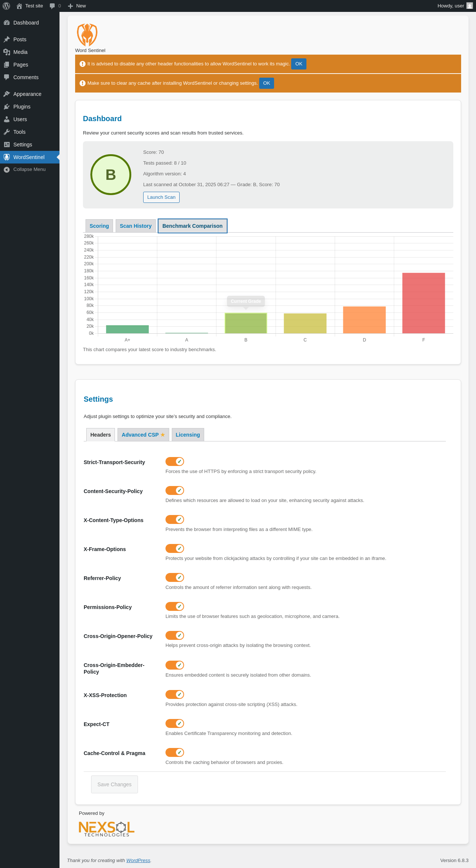Follow the WordPress footer link

click(138, 861)
